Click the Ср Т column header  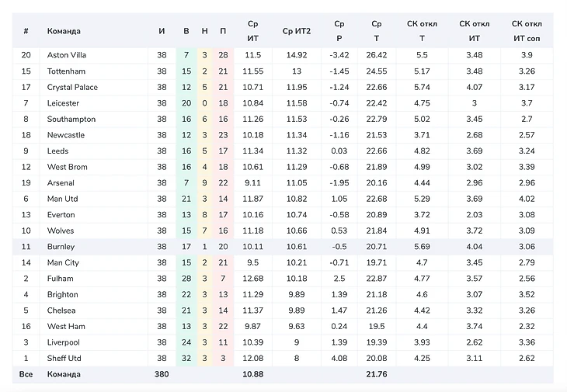point(377,30)
